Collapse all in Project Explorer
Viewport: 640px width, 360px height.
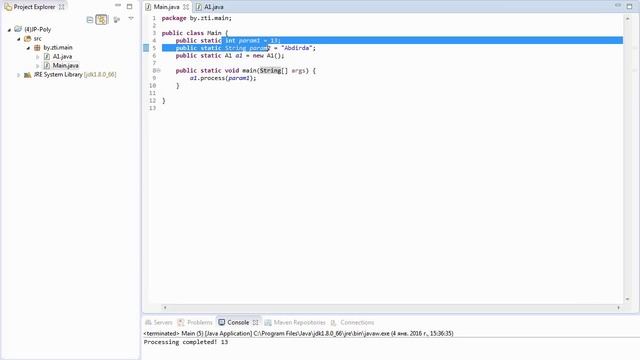tap(90, 20)
